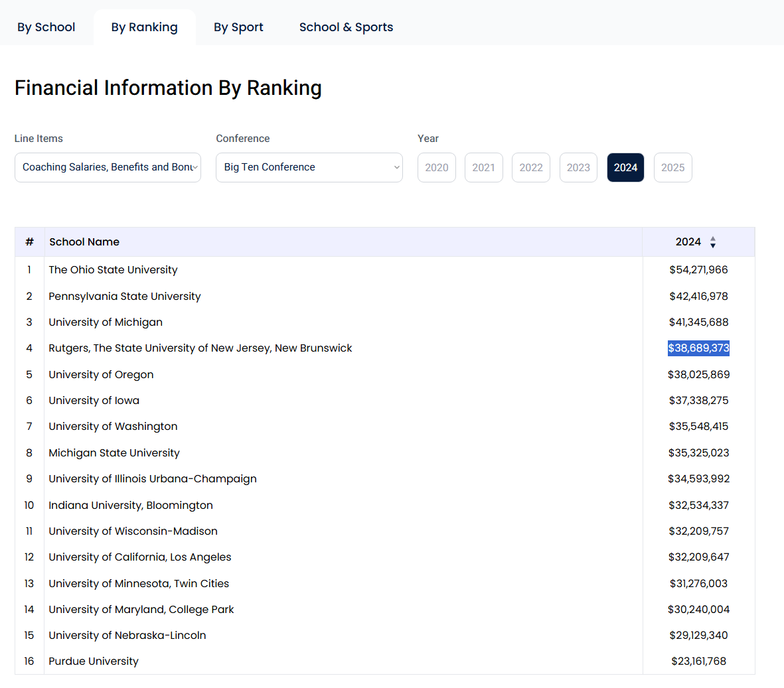Click Purdue University
784x688 pixels.
(94, 661)
